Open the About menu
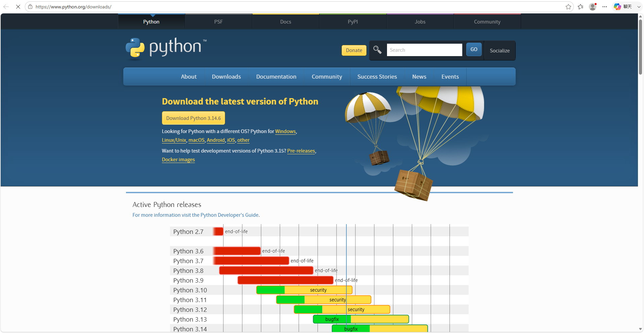 point(189,77)
